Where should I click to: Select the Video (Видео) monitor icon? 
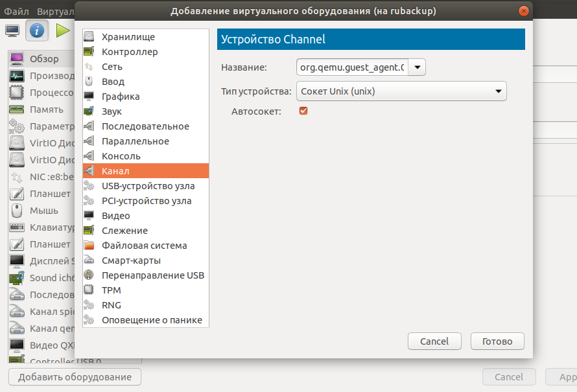point(89,216)
